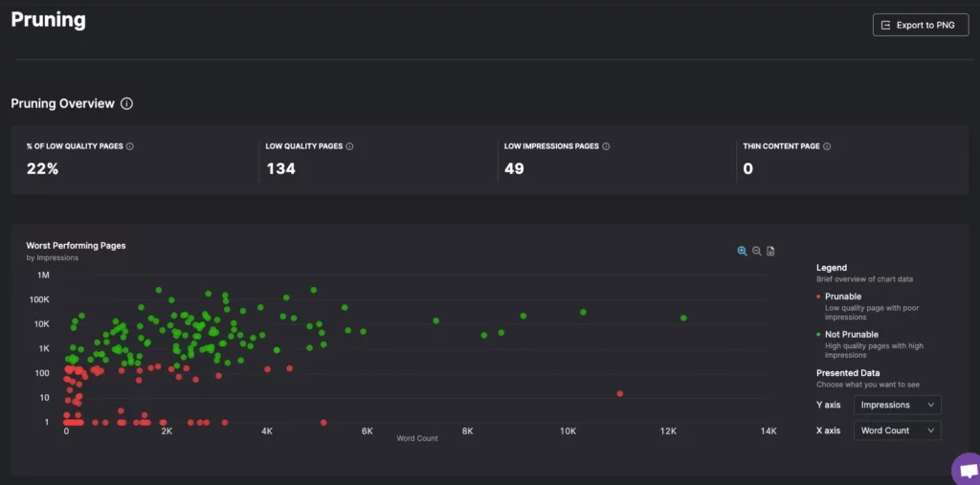Click the 134 low quality pages value

pyautogui.click(x=280, y=169)
